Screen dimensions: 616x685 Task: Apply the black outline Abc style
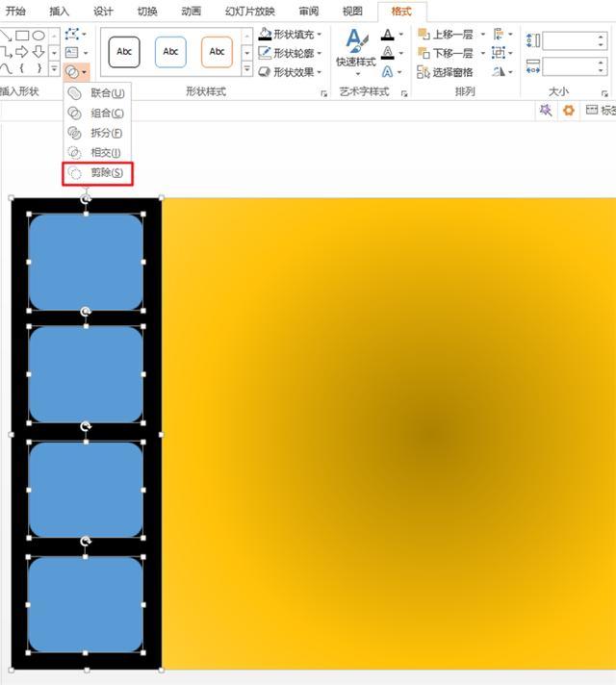point(124,52)
